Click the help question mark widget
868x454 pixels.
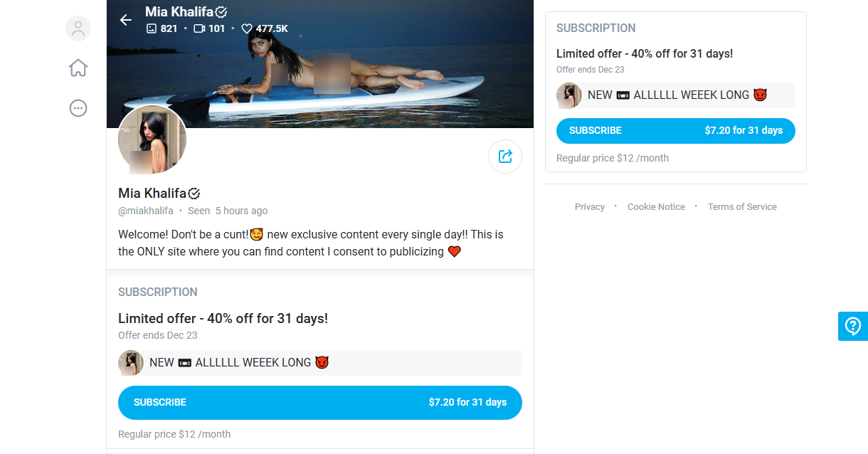tap(852, 326)
